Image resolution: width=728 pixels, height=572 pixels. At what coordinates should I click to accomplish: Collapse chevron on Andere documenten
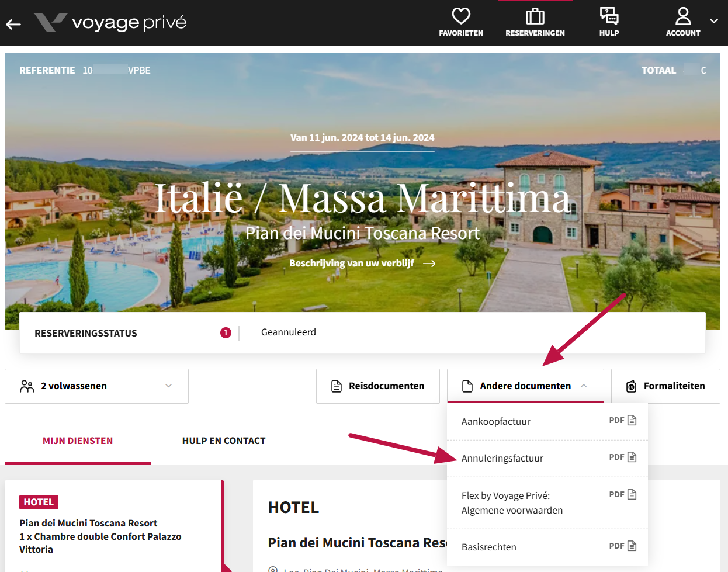click(584, 386)
